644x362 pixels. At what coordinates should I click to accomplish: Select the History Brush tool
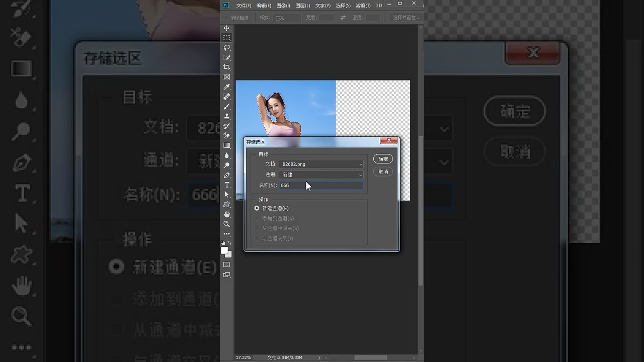pyautogui.click(x=227, y=126)
